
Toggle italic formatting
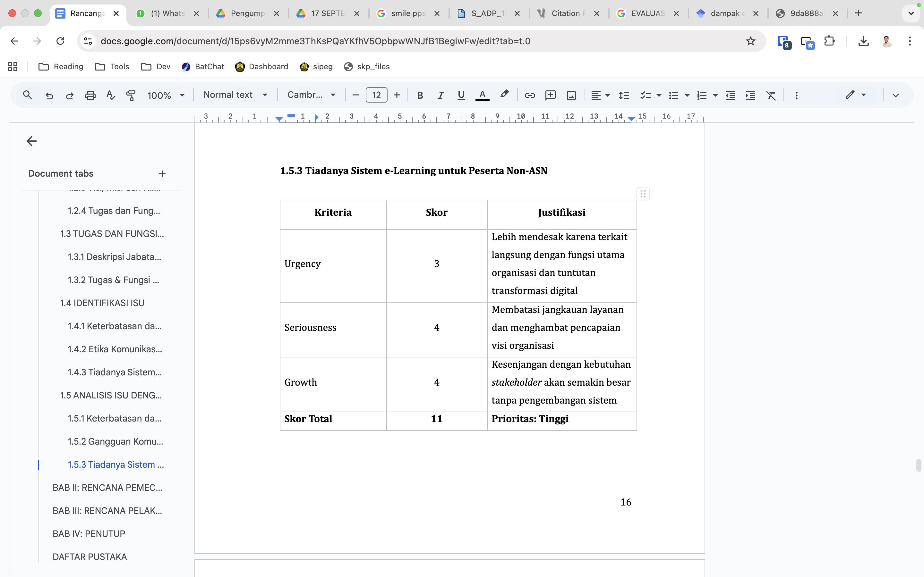(x=440, y=95)
